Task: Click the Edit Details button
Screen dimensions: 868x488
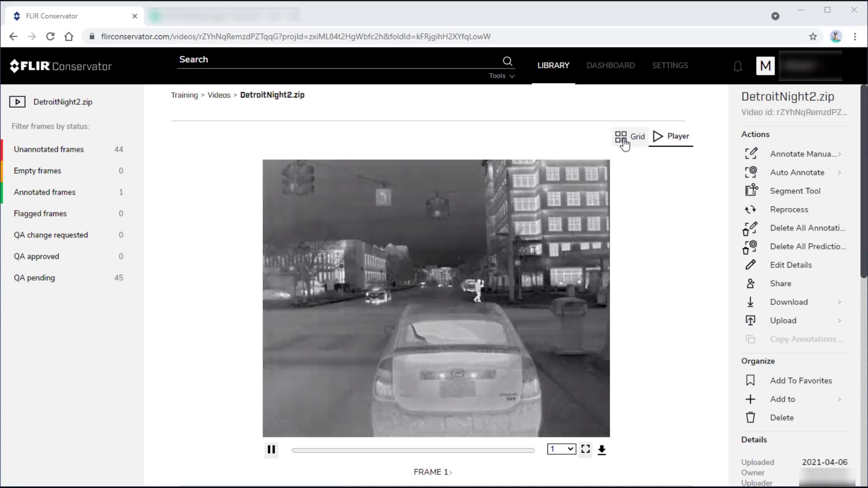Action: (x=791, y=264)
